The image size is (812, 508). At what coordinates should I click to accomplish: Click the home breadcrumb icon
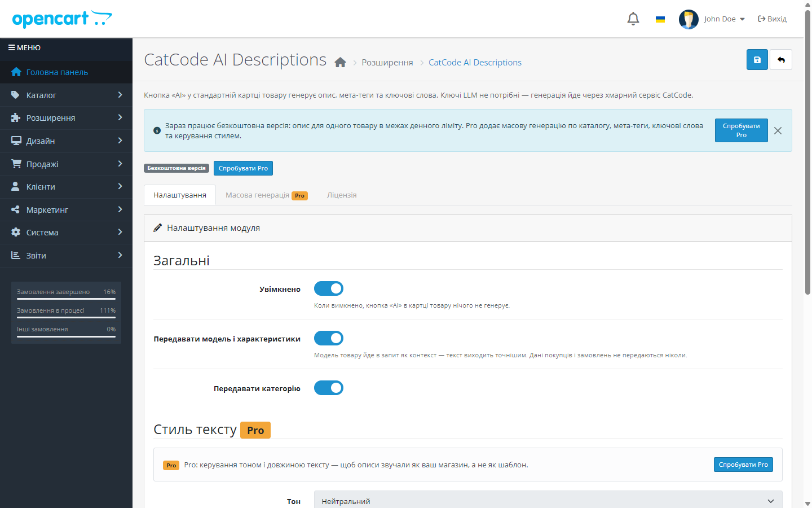pyautogui.click(x=340, y=62)
